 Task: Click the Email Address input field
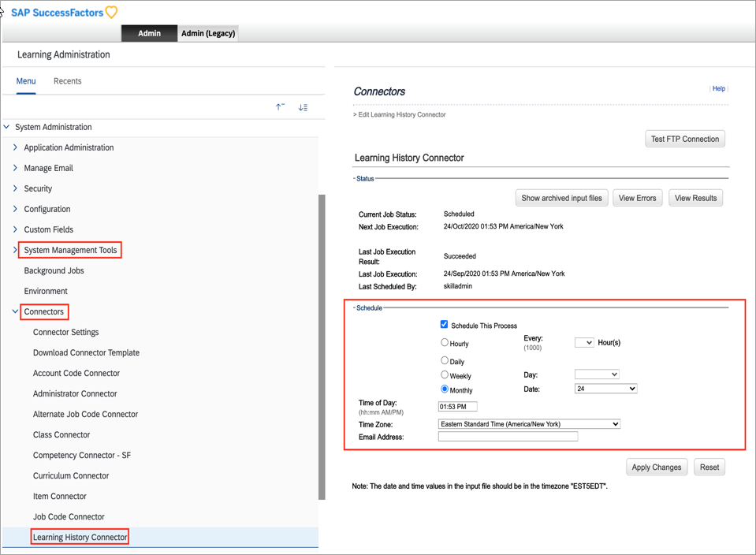tap(508, 437)
